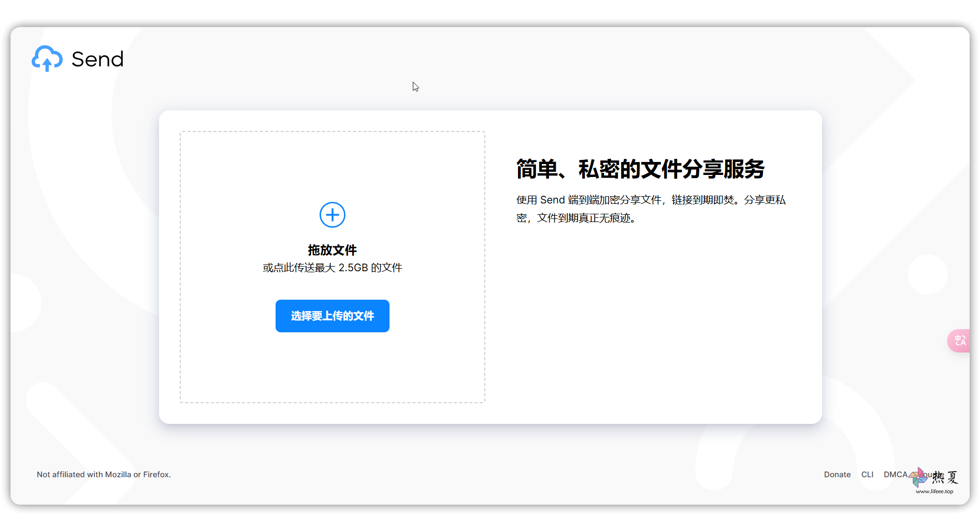
Task: Click the www.lifeee.top watermark text
Action: pyautogui.click(x=934, y=492)
